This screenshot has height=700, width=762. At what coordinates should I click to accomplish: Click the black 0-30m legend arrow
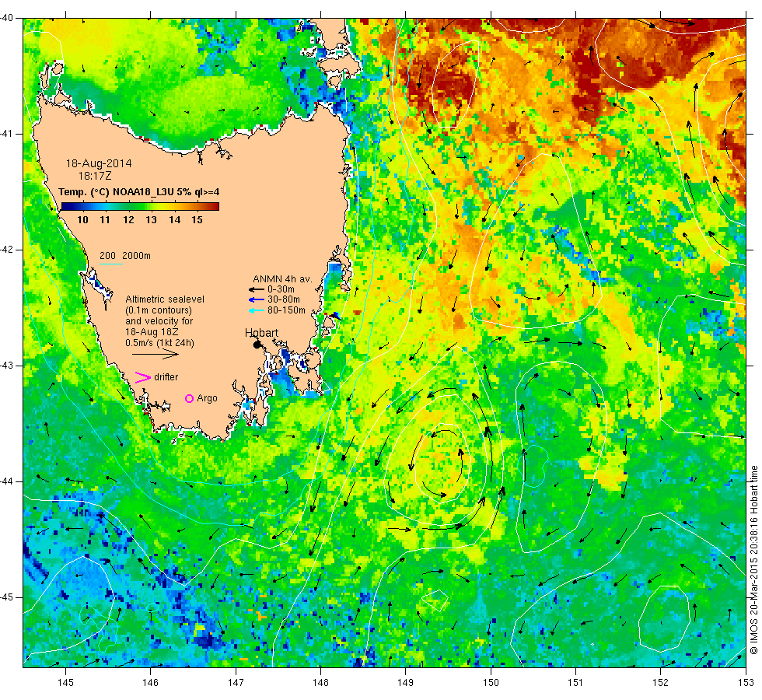(256, 289)
